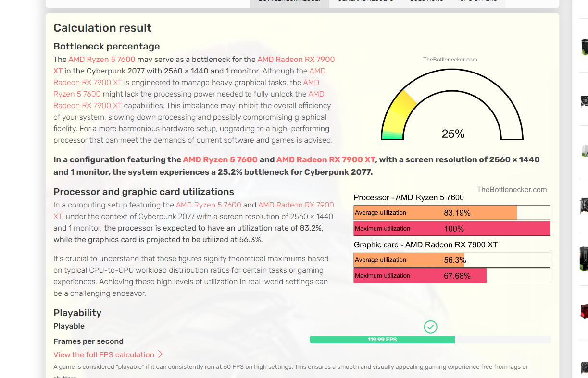Click the Frames per second label
The width and height of the screenshot is (588, 378).
88,341
